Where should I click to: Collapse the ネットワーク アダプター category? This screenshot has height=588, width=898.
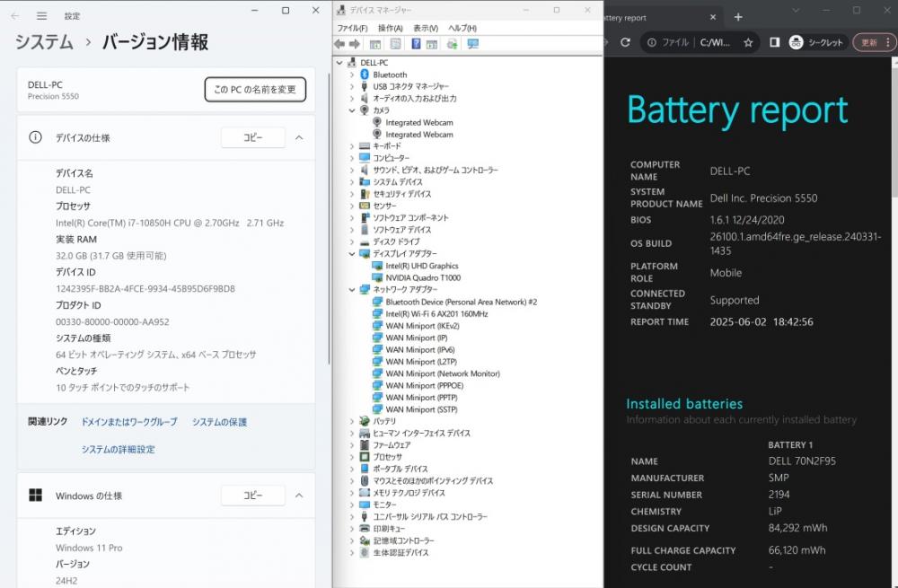tap(352, 290)
